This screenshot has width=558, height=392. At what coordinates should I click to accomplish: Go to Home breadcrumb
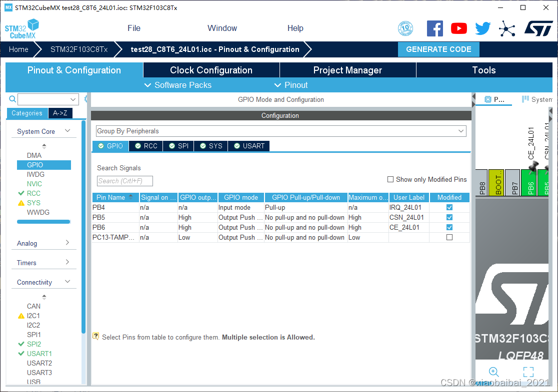(18, 49)
